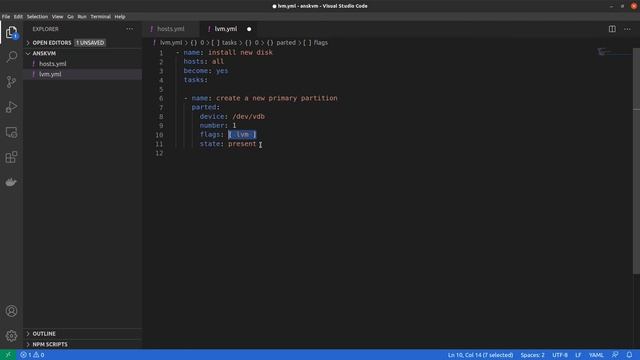Click the 'install new disk' text
Viewport: 640px width, 360px height.
[240, 53]
